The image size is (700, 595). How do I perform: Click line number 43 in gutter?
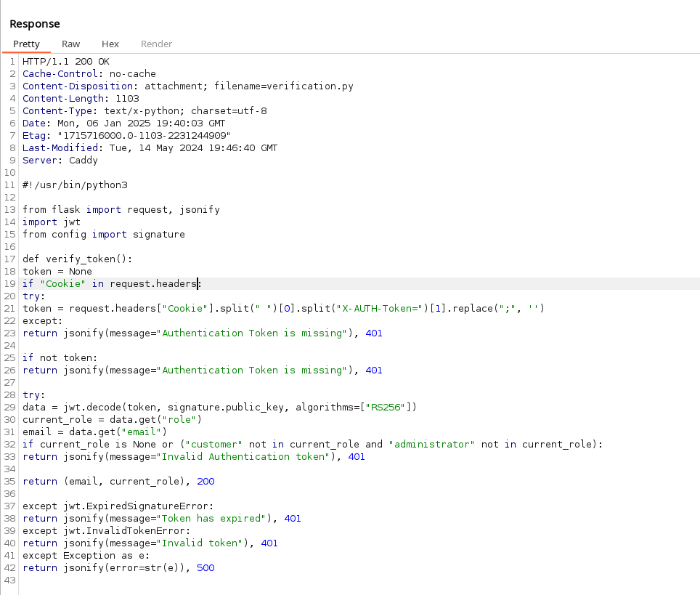pyautogui.click(x=10, y=580)
